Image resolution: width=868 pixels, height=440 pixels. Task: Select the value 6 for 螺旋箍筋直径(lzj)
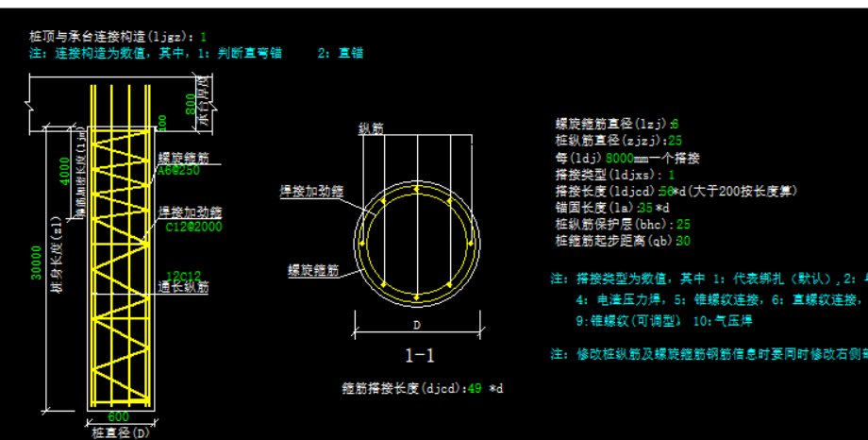[676, 124]
